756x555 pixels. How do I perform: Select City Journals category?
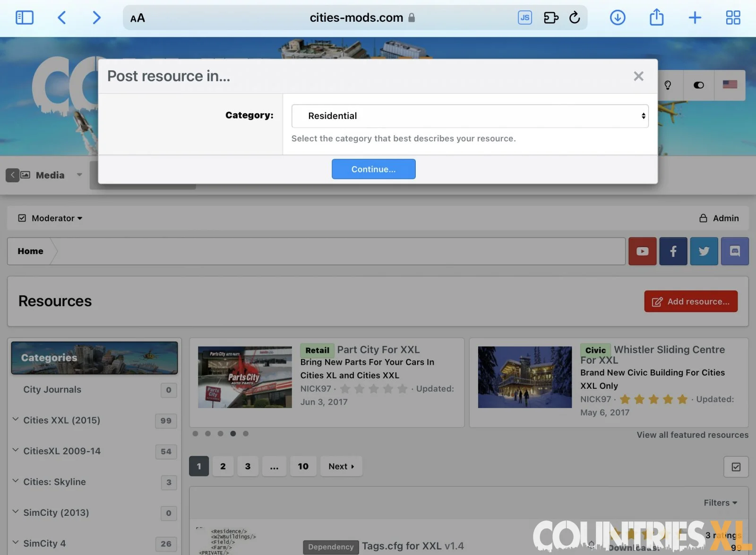pyautogui.click(x=52, y=390)
